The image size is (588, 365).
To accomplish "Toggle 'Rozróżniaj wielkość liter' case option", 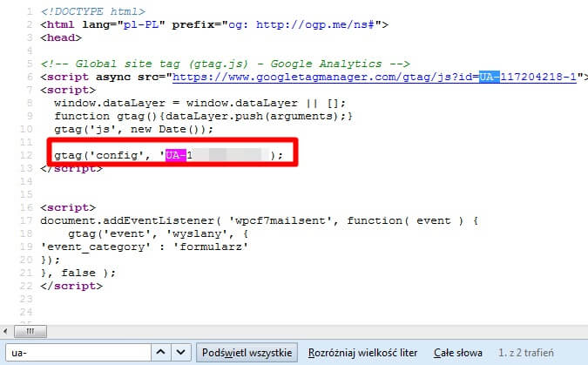I will click(x=362, y=353).
